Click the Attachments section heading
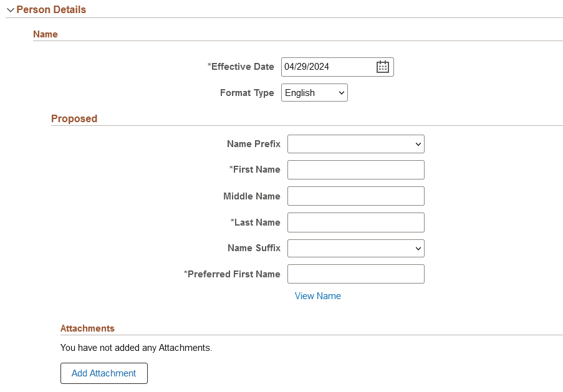563x392 pixels. [x=87, y=328]
